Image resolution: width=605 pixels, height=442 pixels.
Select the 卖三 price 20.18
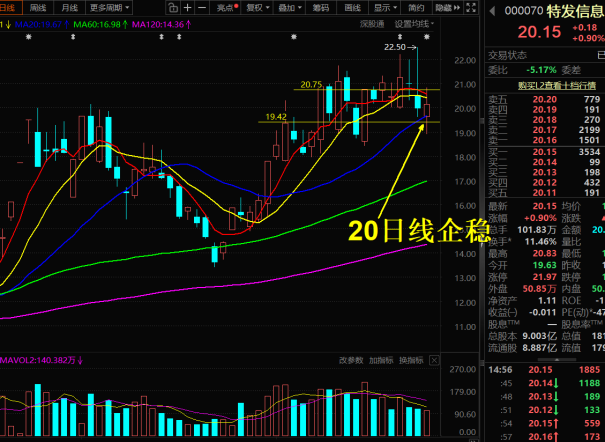[x=544, y=120]
